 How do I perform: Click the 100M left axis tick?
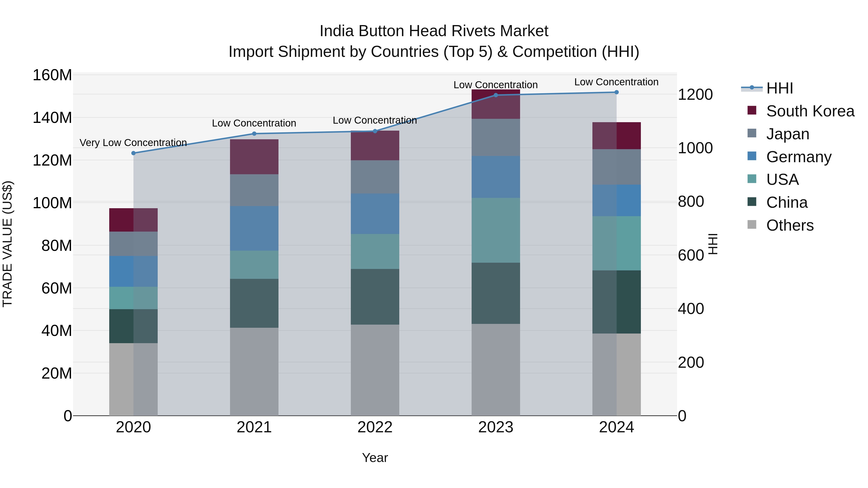52,203
